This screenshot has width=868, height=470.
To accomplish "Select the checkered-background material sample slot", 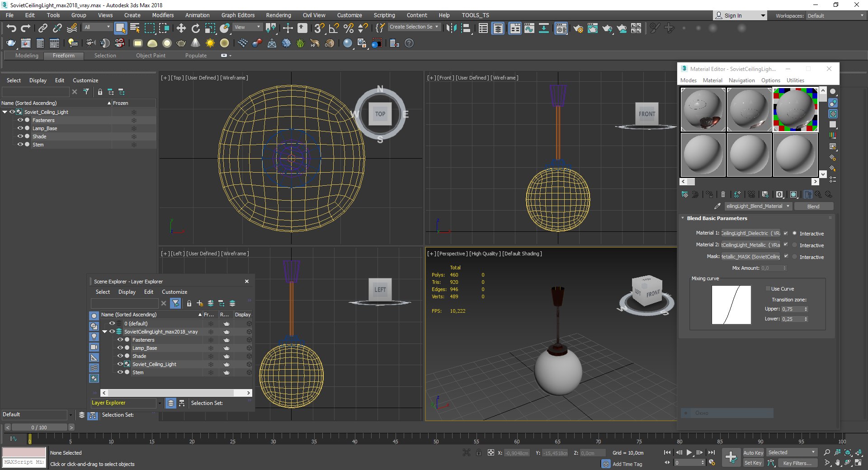I will click(x=795, y=110).
